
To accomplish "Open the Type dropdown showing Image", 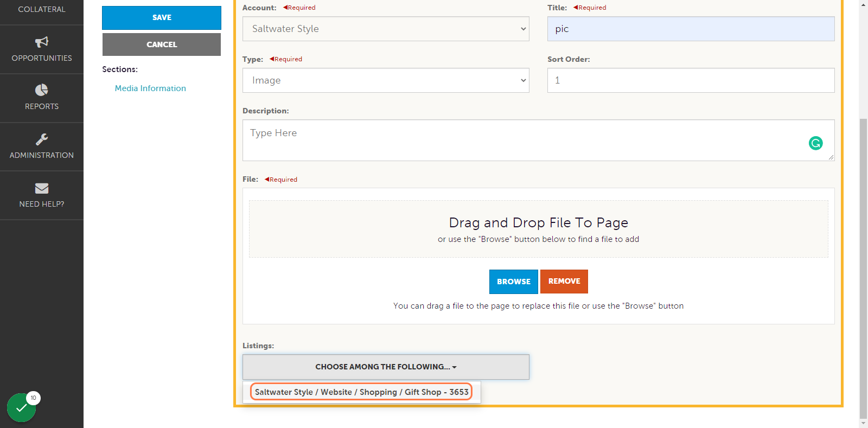I will (386, 80).
